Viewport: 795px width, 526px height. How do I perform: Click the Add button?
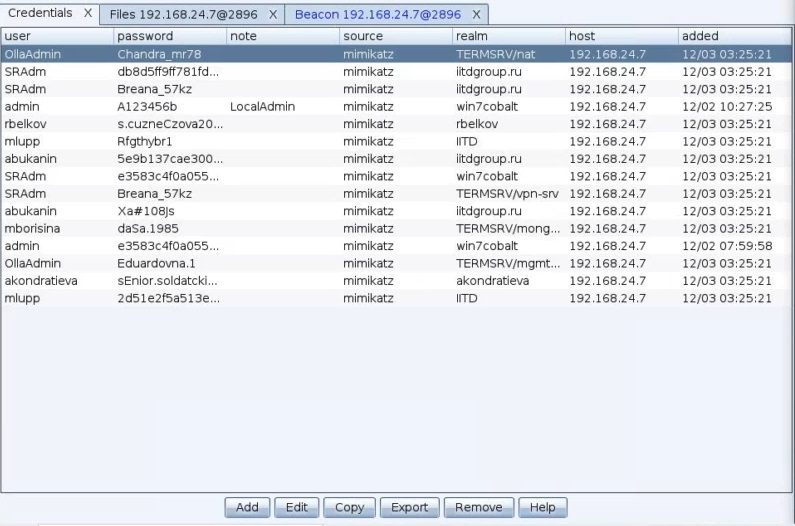(x=247, y=507)
